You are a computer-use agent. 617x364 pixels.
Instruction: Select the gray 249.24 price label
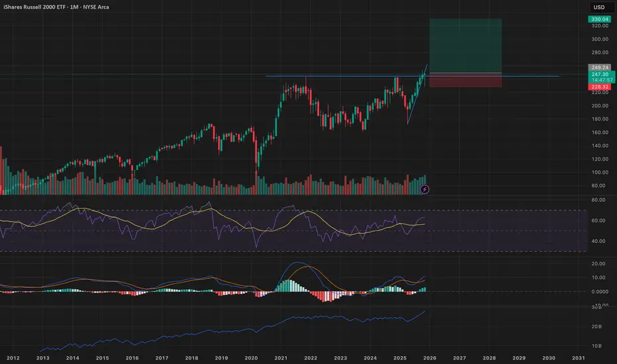(x=599, y=68)
